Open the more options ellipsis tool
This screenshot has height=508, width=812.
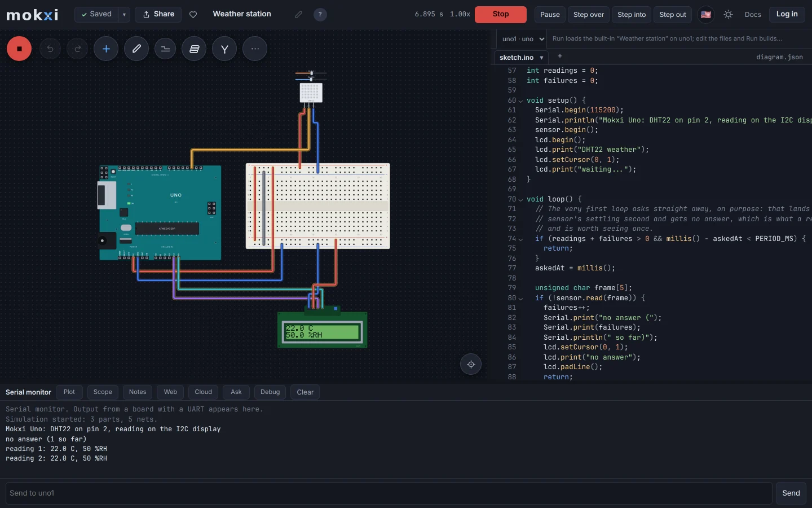click(255, 49)
